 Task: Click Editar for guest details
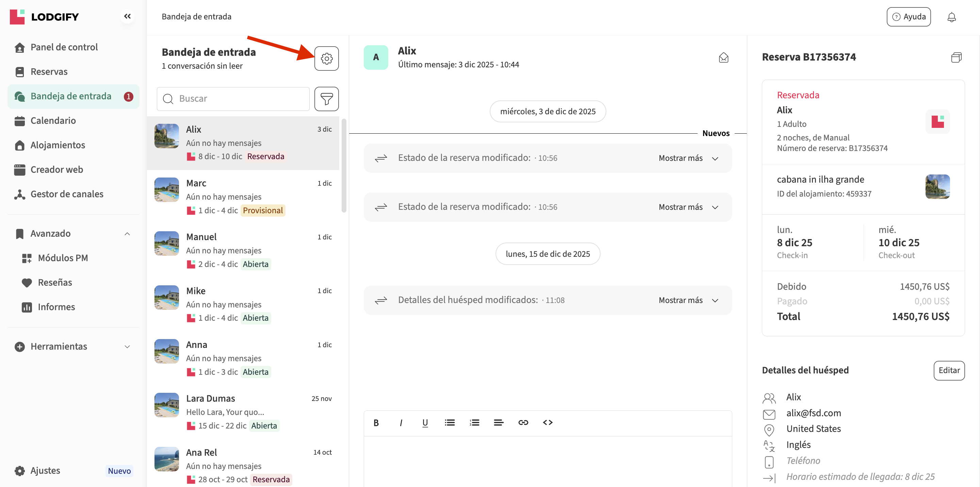(948, 370)
